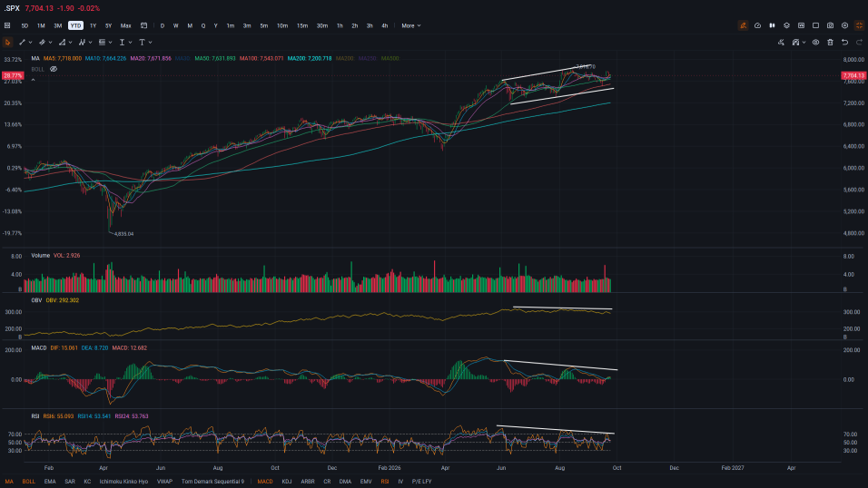The image size is (868, 488).
Task: Enable Tom Demark Sequential 9
Action: [212, 482]
